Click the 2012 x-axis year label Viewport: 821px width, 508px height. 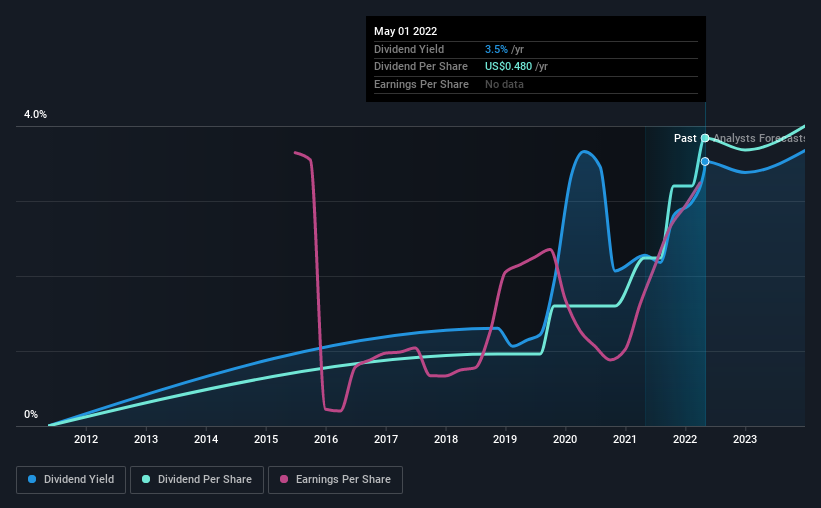click(86, 439)
